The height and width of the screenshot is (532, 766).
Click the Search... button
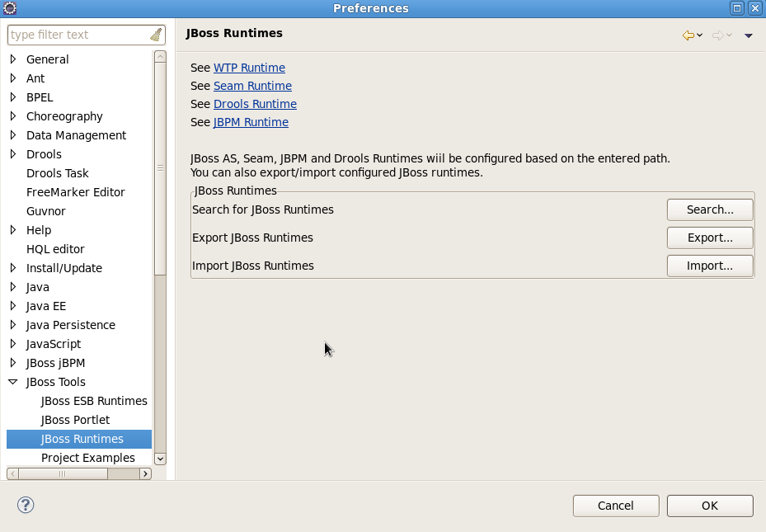coord(710,210)
